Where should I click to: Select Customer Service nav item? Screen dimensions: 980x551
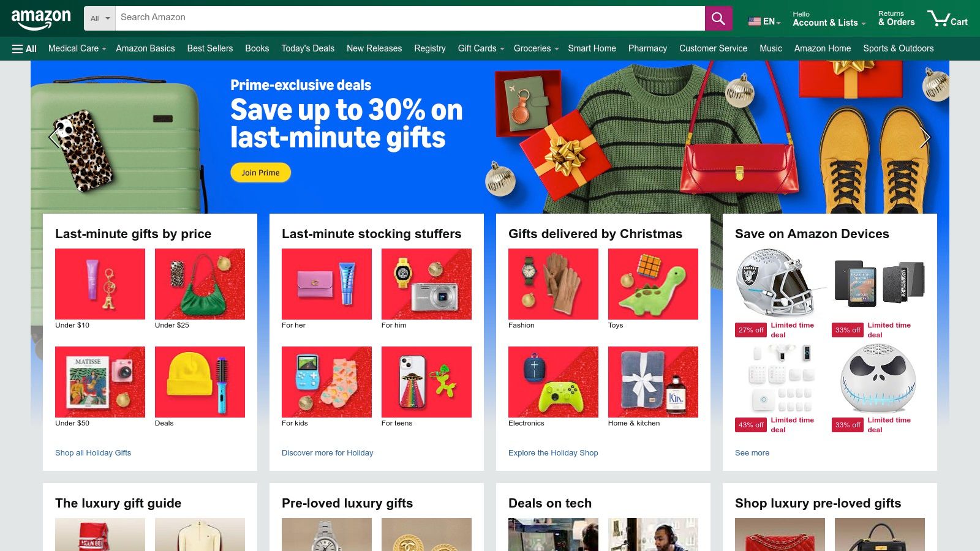tap(713, 48)
